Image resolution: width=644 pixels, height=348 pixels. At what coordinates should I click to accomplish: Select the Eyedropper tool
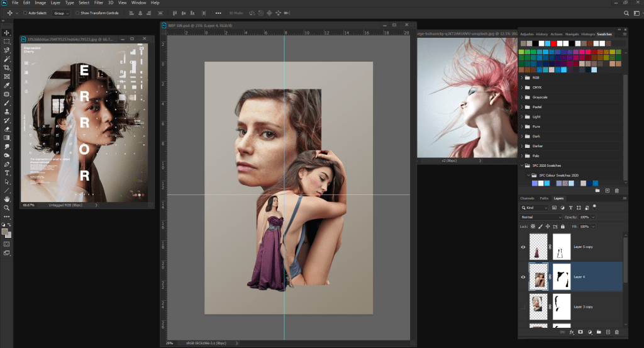7,85
